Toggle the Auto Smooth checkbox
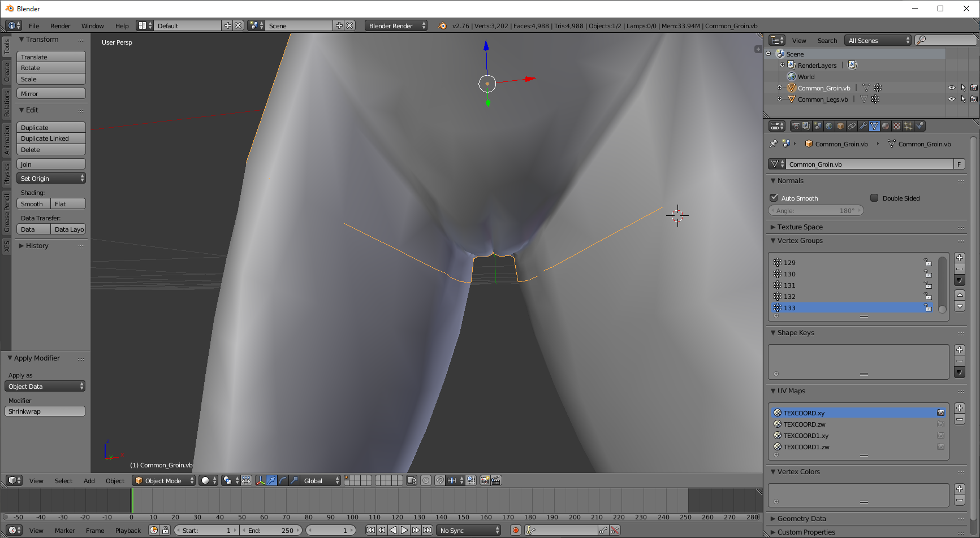Image resolution: width=980 pixels, height=538 pixels. coord(774,198)
